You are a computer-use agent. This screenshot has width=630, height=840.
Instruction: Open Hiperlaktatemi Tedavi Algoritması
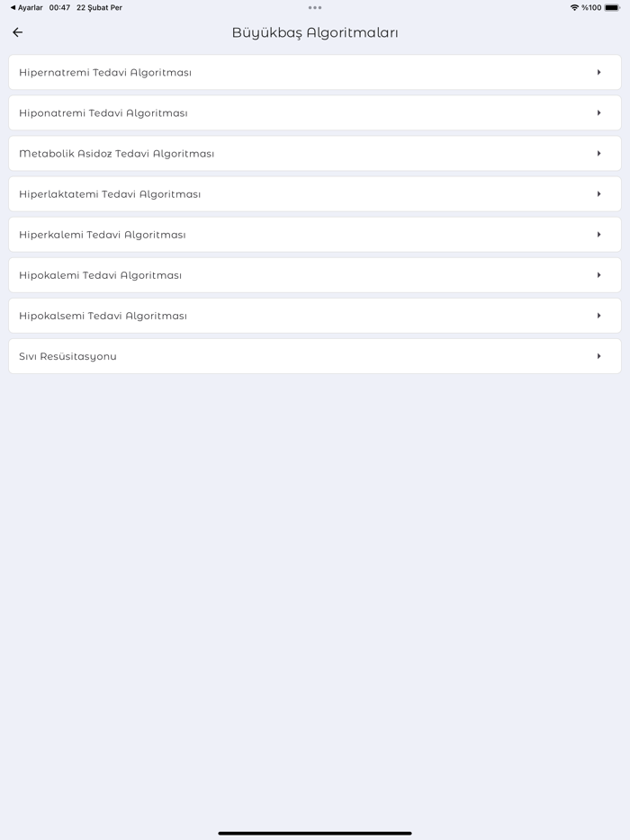[x=315, y=193]
